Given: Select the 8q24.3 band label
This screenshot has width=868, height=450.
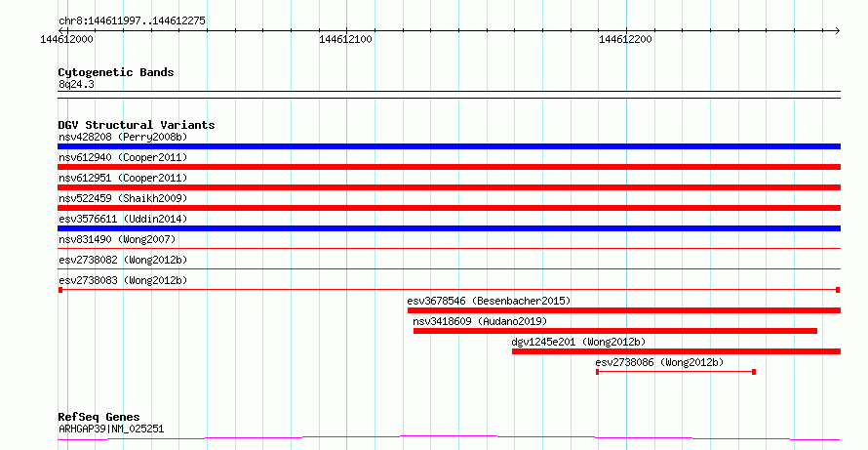Looking at the screenshot, I should click(x=76, y=84).
